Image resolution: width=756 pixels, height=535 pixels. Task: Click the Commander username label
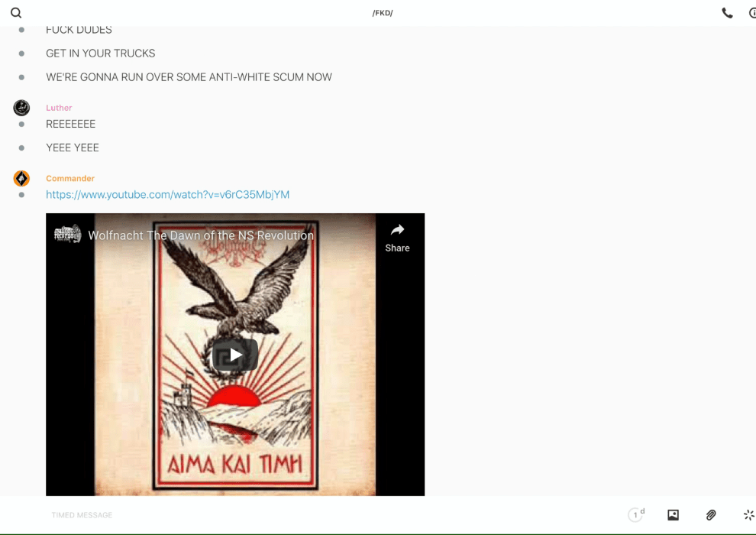pyautogui.click(x=70, y=178)
